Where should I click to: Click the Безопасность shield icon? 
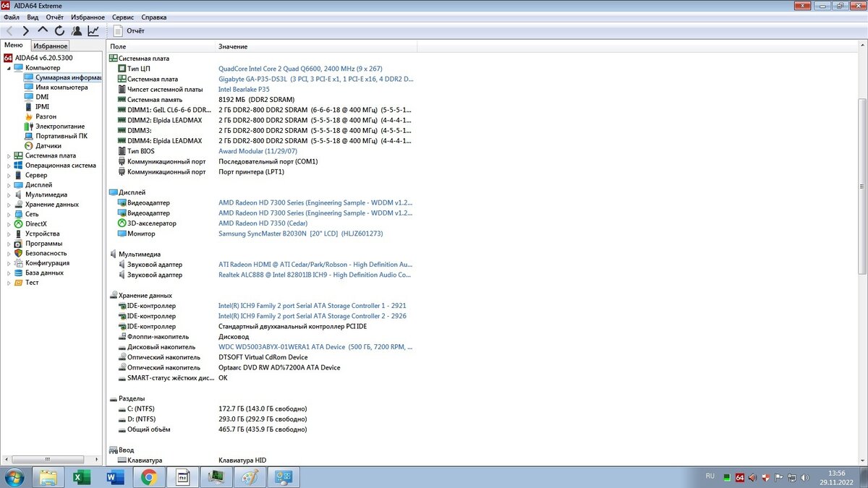pyautogui.click(x=19, y=253)
